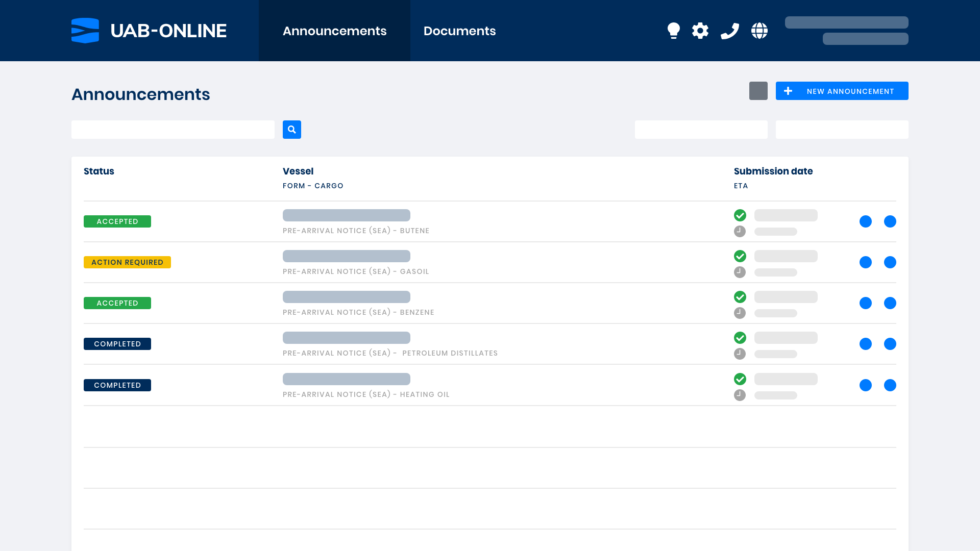Click the first blue action dot on BENZENE row
The height and width of the screenshot is (551, 980).
click(866, 303)
